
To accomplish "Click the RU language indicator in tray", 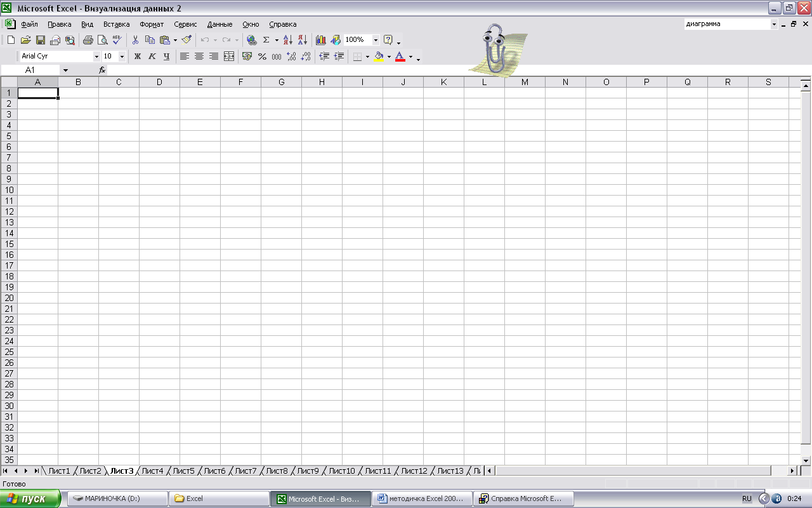I will click(747, 499).
